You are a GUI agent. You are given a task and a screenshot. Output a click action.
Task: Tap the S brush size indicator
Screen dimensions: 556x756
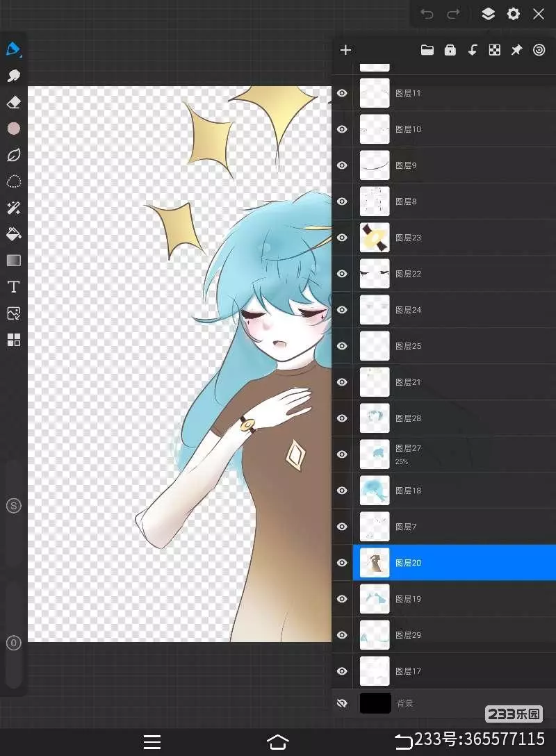[13, 506]
